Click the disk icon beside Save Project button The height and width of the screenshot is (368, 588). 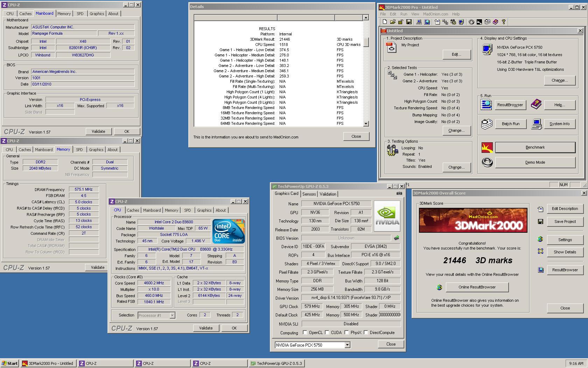pos(540,222)
